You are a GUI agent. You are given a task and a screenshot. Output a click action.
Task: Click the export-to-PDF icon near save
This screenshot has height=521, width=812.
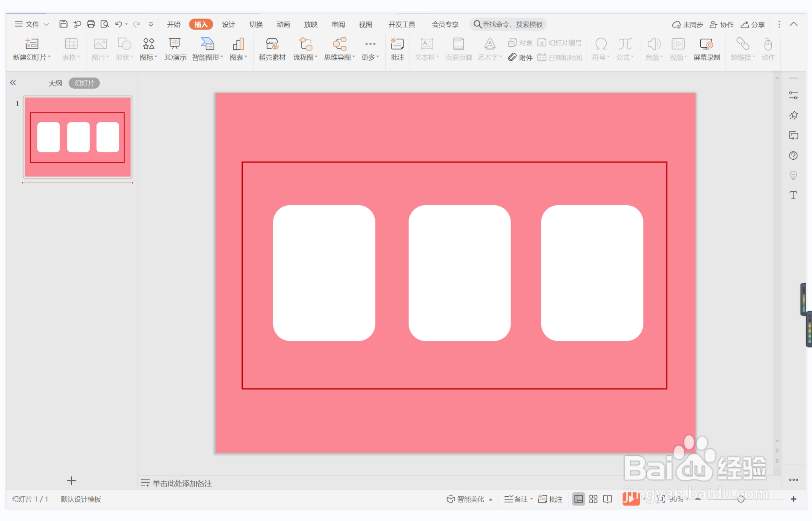(x=77, y=24)
